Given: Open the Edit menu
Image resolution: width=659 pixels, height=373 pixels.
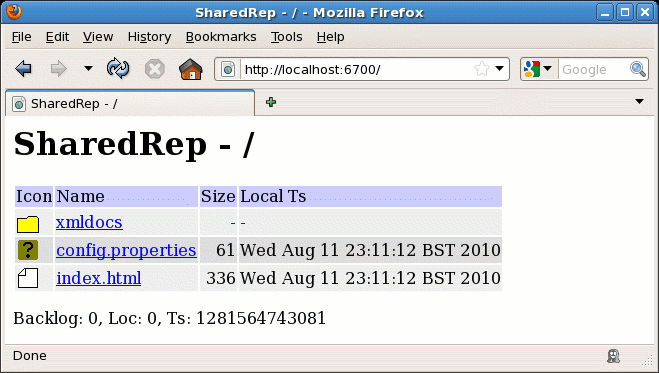Looking at the screenshot, I should click(57, 37).
